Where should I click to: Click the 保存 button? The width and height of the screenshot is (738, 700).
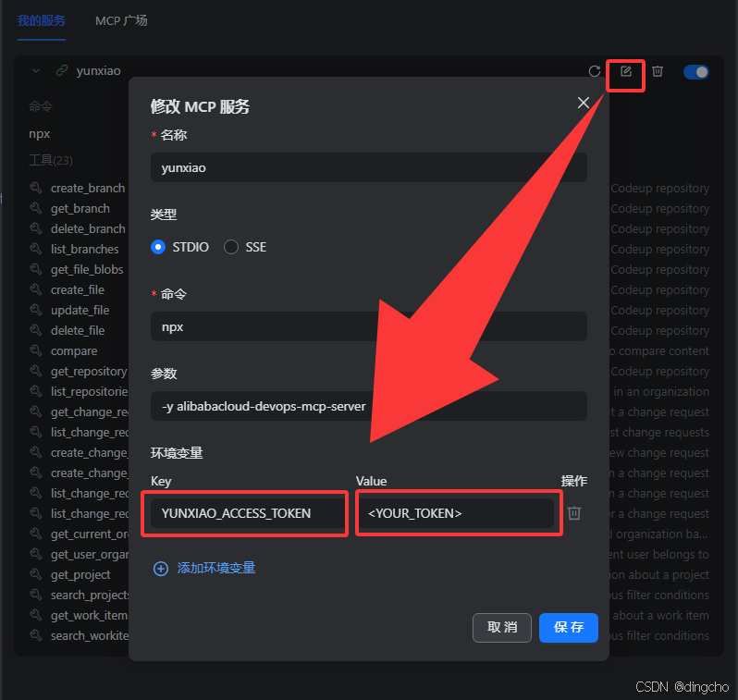(569, 628)
